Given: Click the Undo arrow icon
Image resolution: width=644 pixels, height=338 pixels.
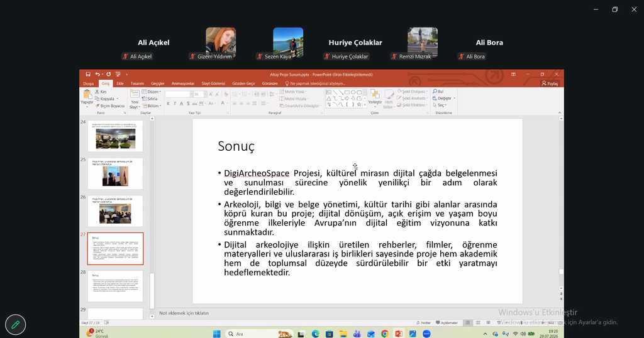Looking at the screenshot, I should pos(97,74).
